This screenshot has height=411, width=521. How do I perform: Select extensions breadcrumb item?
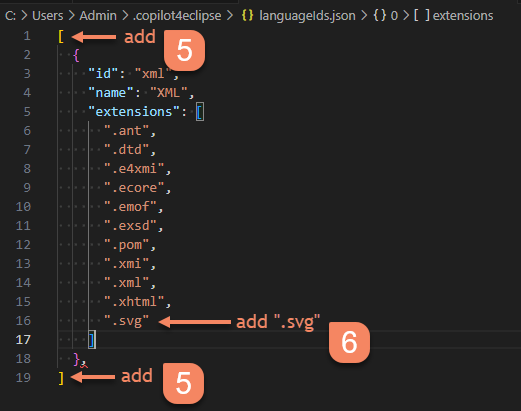coord(463,15)
